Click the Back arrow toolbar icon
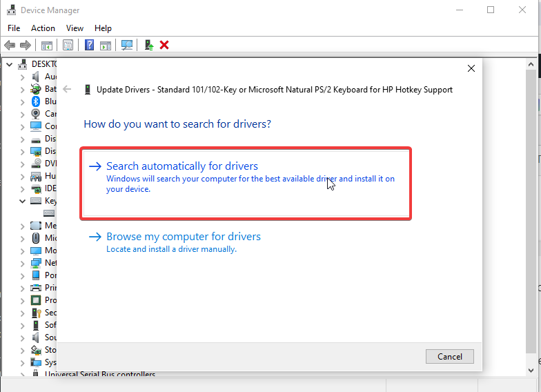This screenshot has width=541, height=392. [x=10, y=46]
